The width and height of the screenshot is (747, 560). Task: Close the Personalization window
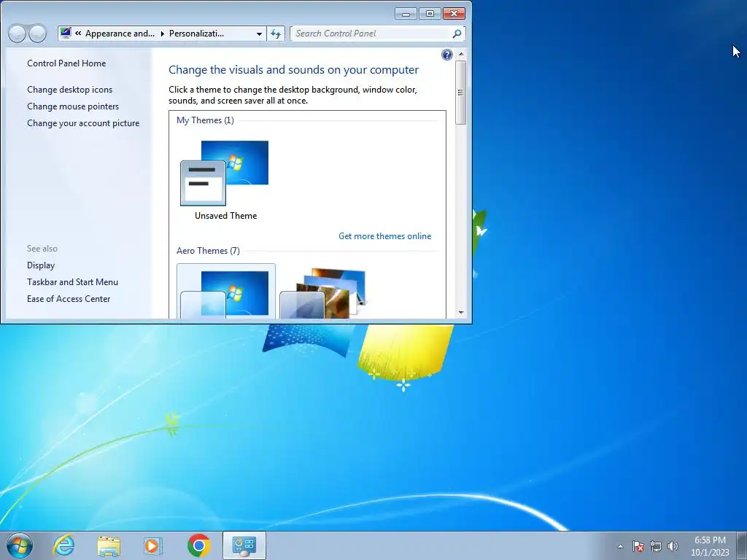tap(454, 14)
